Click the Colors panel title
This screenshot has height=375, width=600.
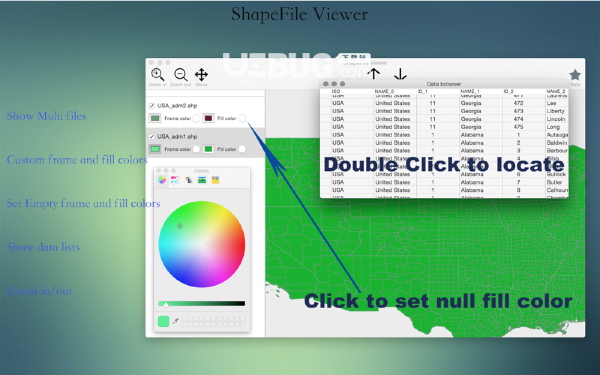[x=202, y=171]
